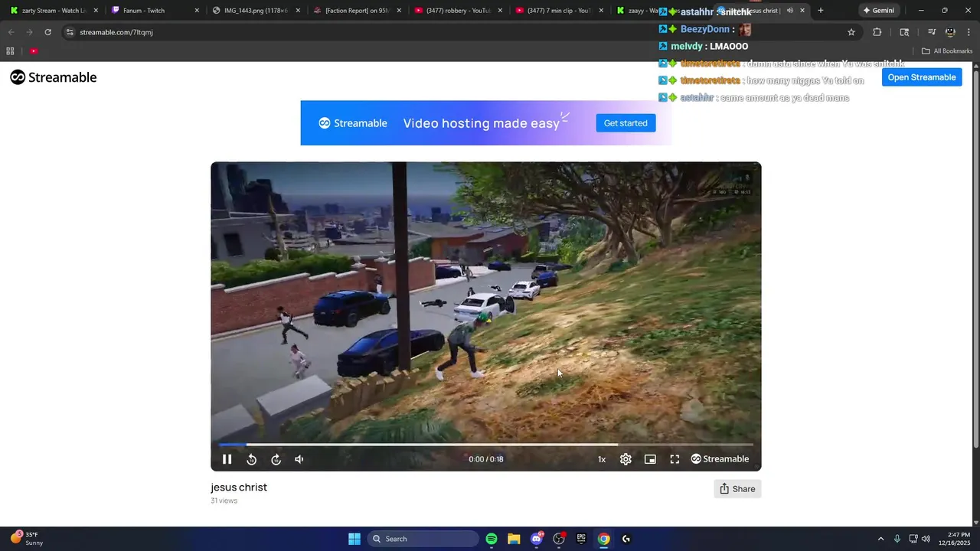Open browser extensions puzzle icon

[x=877, y=32]
